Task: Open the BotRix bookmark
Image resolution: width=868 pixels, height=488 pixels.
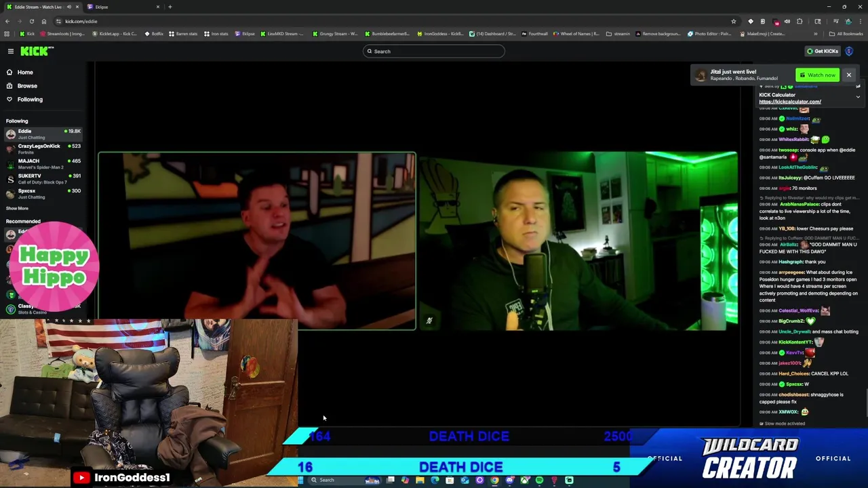Action: (x=153, y=33)
